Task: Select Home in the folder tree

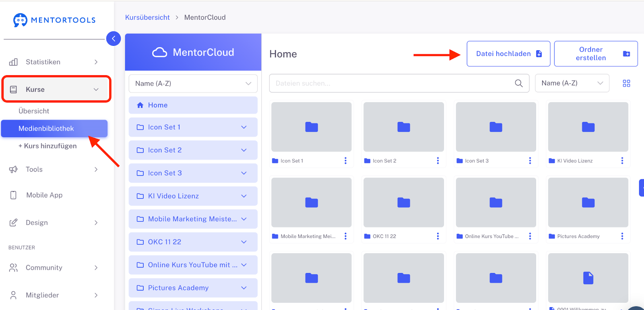Action: (193, 105)
